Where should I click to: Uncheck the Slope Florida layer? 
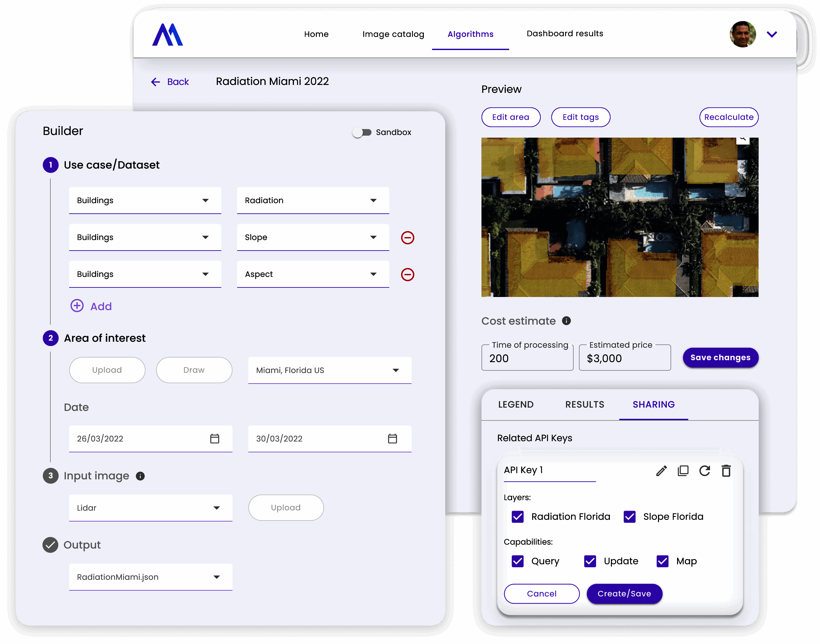(x=629, y=517)
